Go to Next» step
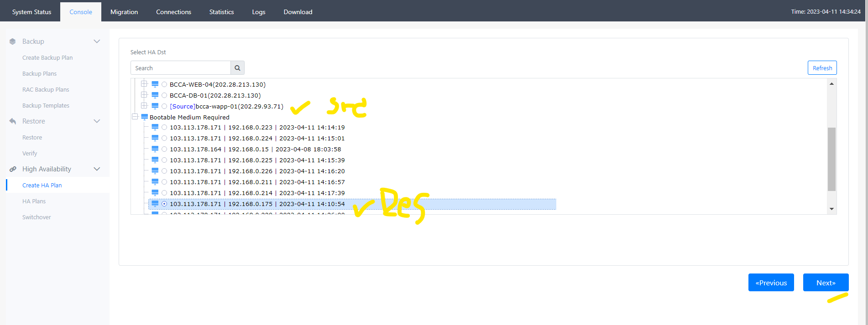Viewport: 868px width, 325px height. coord(826,283)
